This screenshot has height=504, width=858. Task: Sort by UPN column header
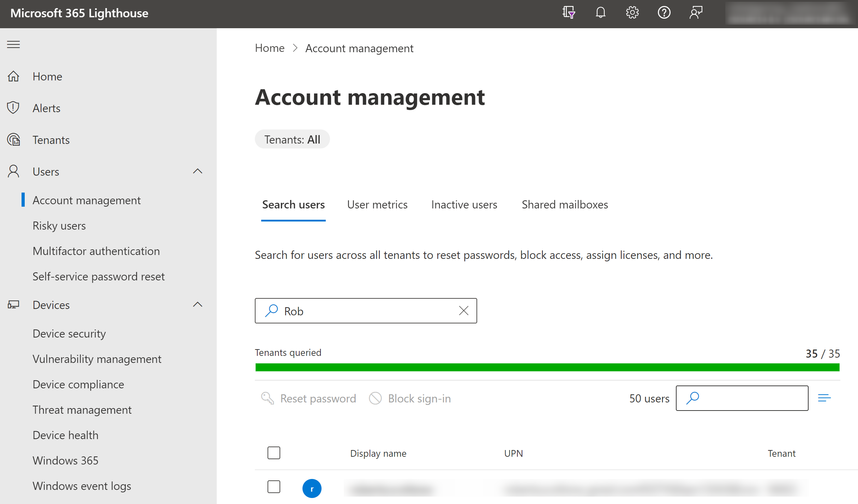514,454
